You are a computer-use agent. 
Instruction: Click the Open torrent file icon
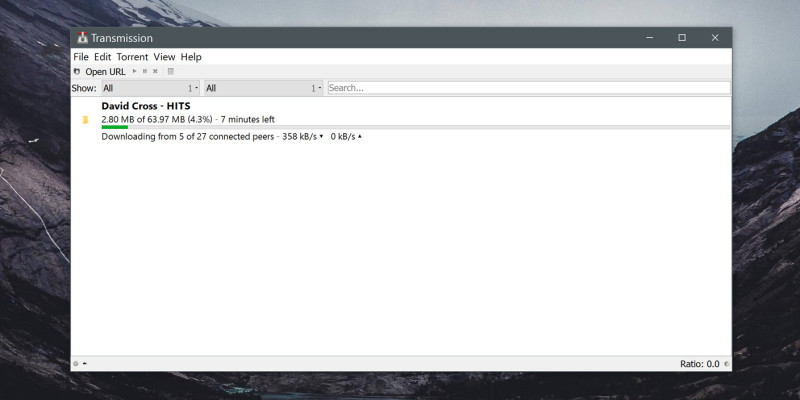coord(77,72)
